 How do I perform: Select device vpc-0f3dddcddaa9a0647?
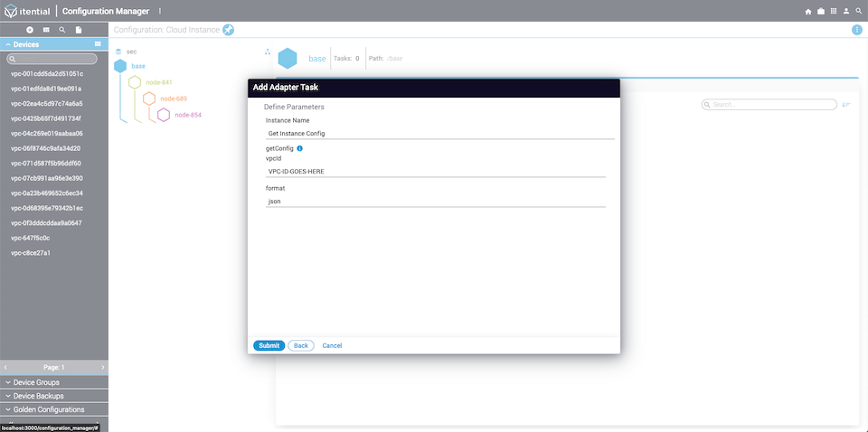(x=46, y=223)
